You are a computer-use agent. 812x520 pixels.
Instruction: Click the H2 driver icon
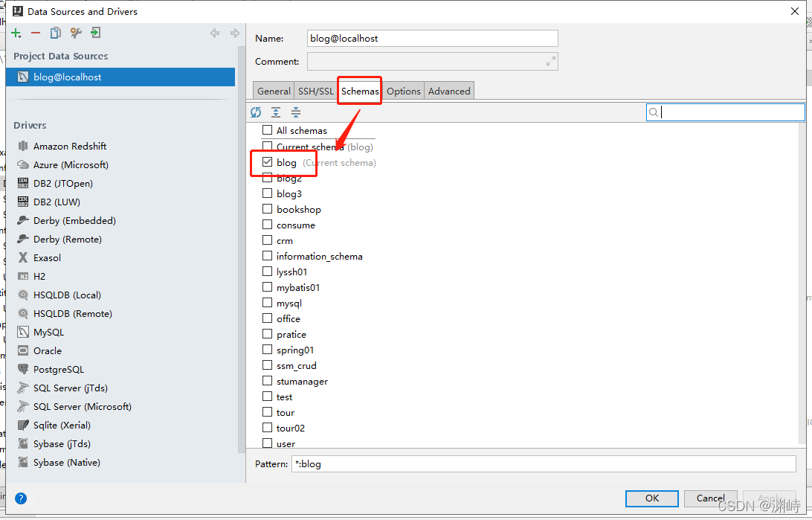(x=23, y=277)
